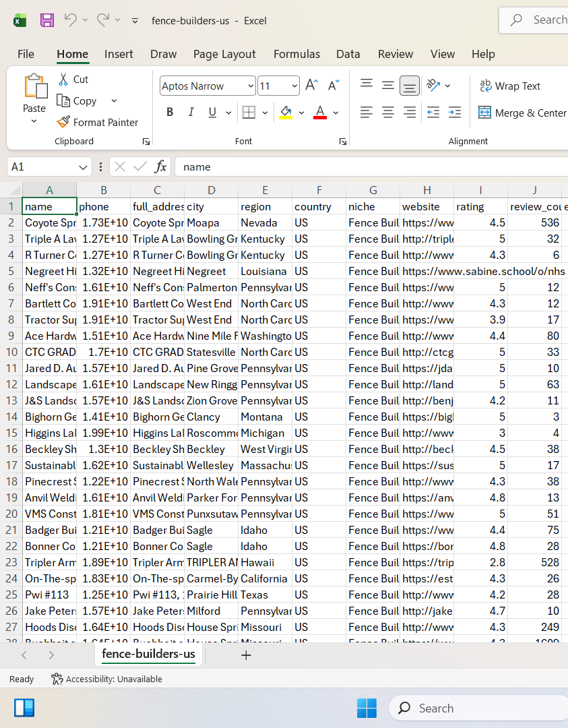Toggle Bottom Align icon
Viewport: 568px width, 728px height.
point(409,86)
